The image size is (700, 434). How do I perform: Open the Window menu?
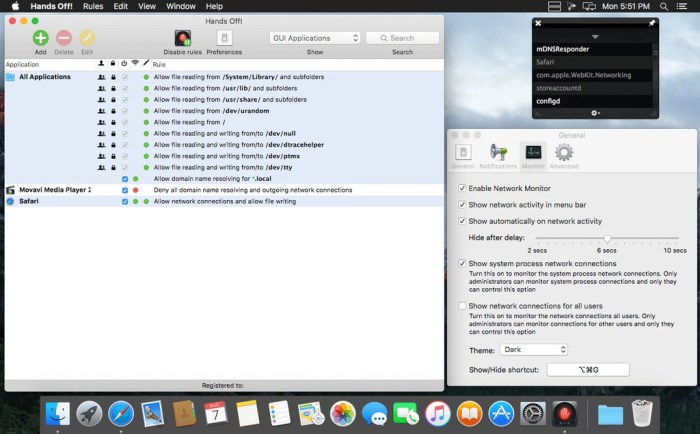(180, 6)
